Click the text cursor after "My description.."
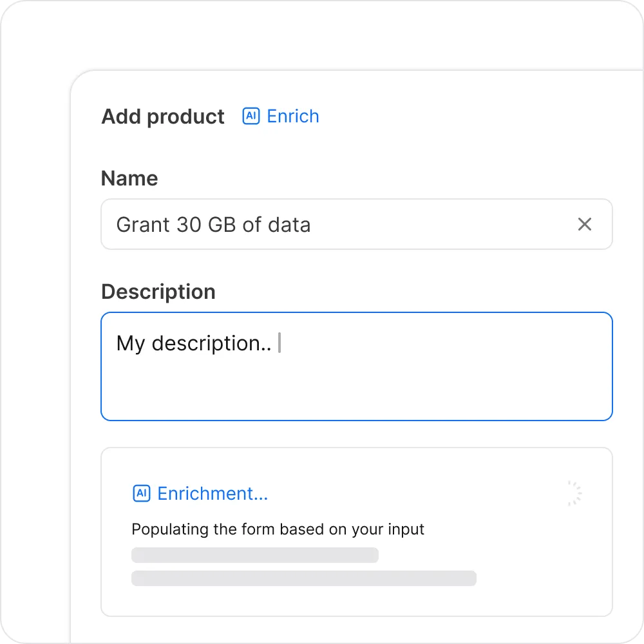The width and height of the screenshot is (644, 644). (x=279, y=343)
